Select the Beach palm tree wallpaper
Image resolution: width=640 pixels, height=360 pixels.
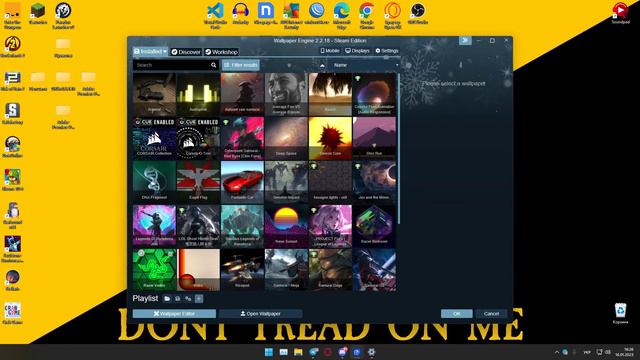330,94
